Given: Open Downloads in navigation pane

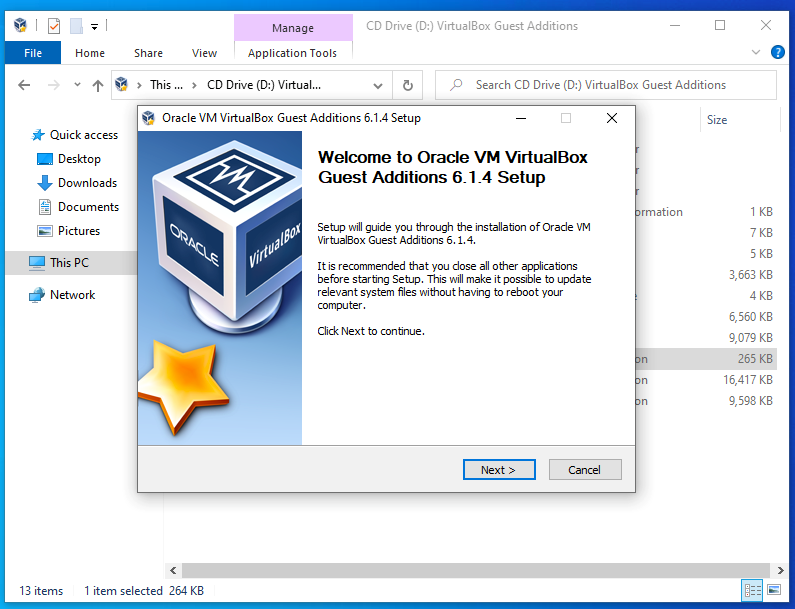Looking at the screenshot, I should point(78,183).
